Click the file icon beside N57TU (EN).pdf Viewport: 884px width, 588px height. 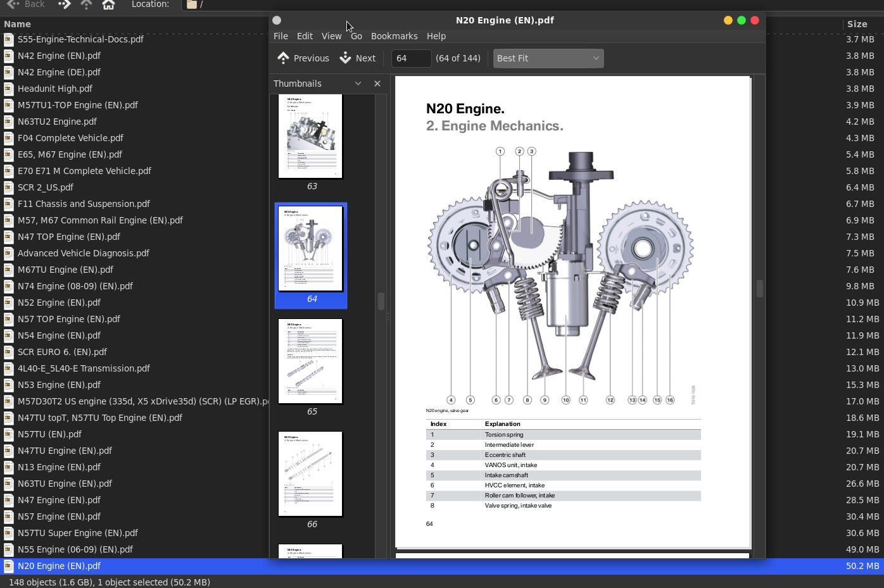click(9, 434)
